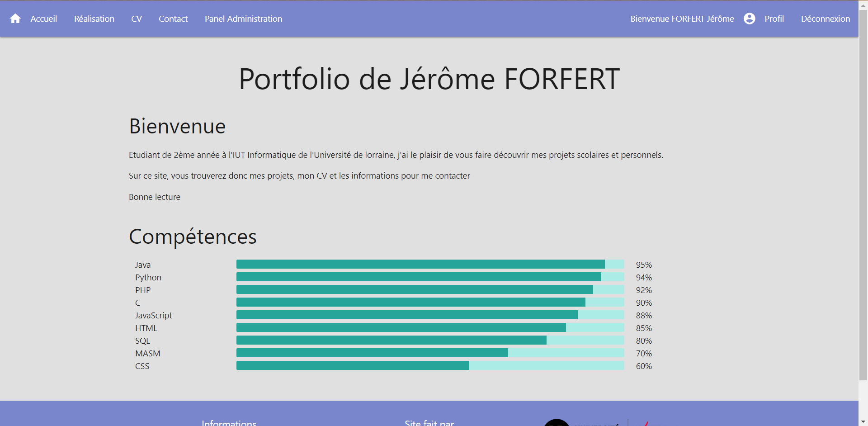Click the MASM progress bar

click(x=430, y=353)
